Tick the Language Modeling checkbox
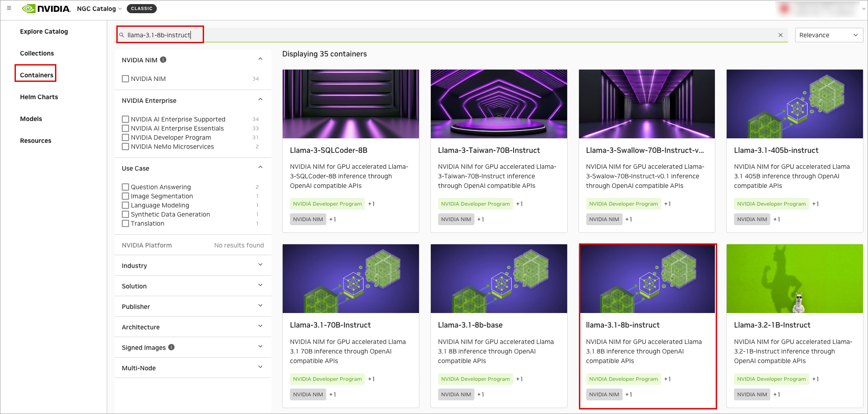The image size is (868, 414). pos(125,205)
